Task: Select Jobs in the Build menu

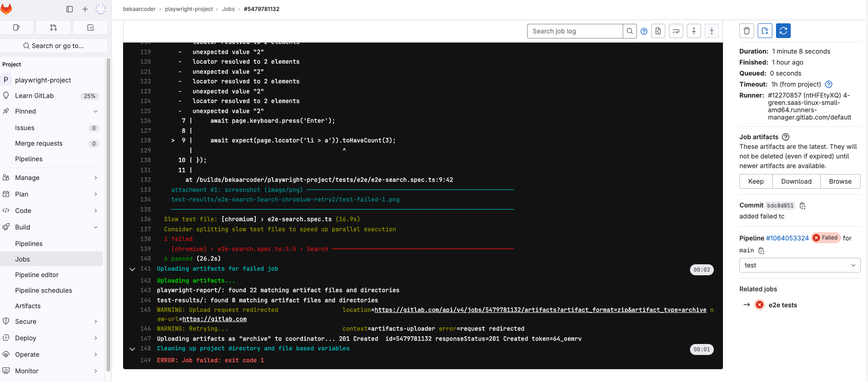Action: click(x=51, y=259)
